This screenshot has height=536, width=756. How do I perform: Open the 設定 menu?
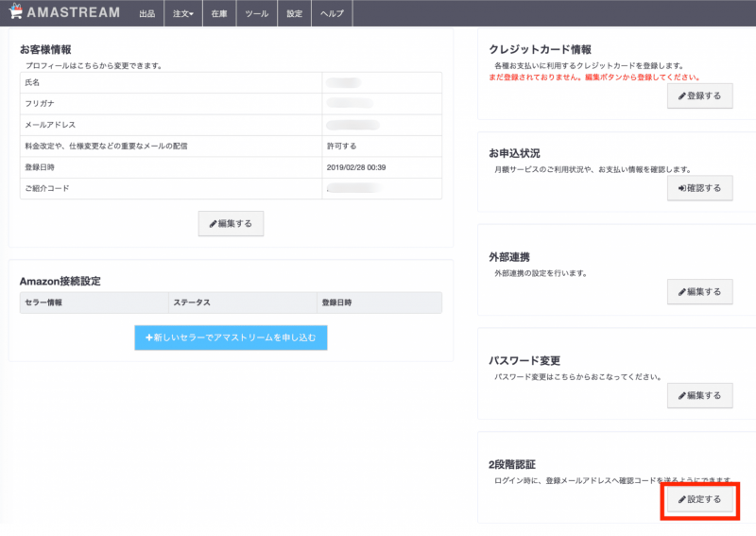coord(294,13)
